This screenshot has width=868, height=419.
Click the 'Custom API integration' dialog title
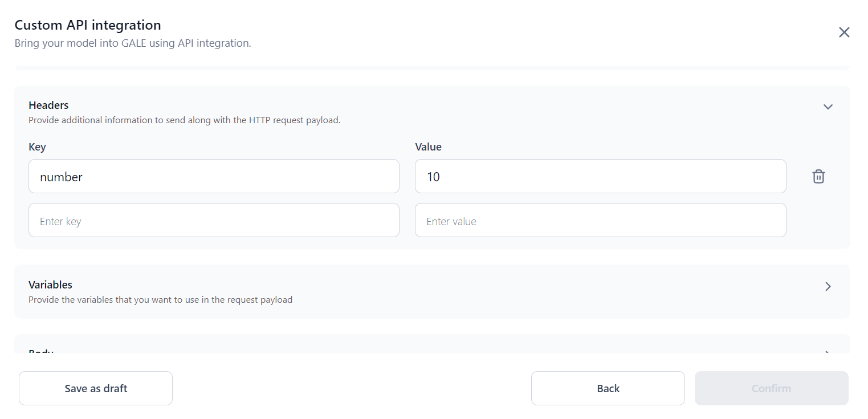pyautogui.click(x=88, y=25)
